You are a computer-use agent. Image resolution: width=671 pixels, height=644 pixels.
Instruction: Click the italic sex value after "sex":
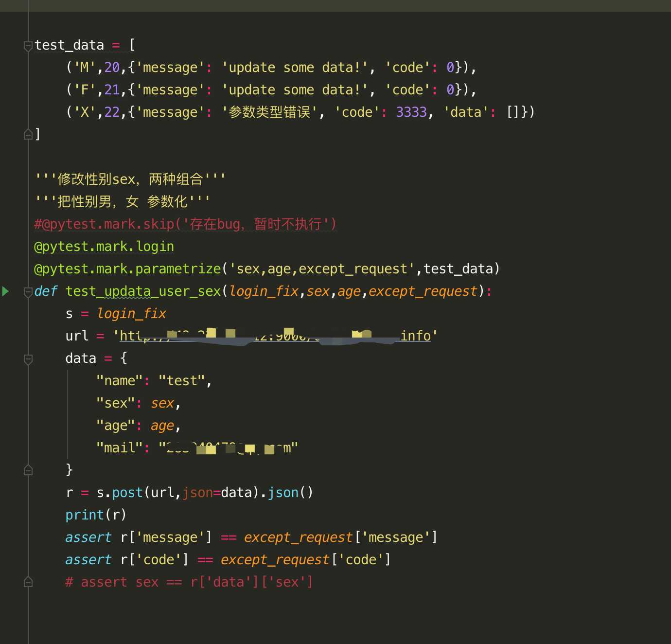pyautogui.click(x=162, y=403)
